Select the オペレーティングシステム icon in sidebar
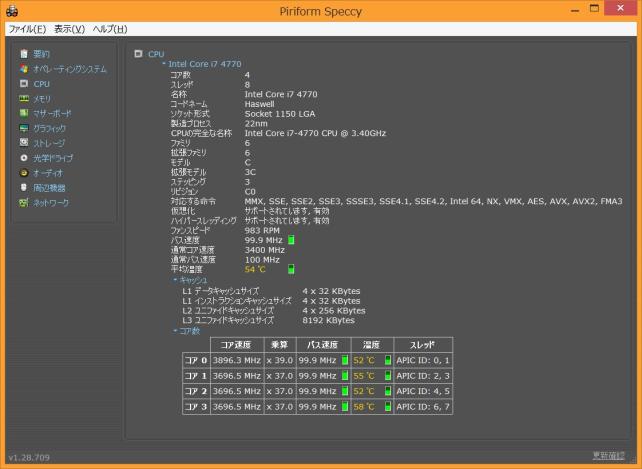 pyautogui.click(x=23, y=69)
